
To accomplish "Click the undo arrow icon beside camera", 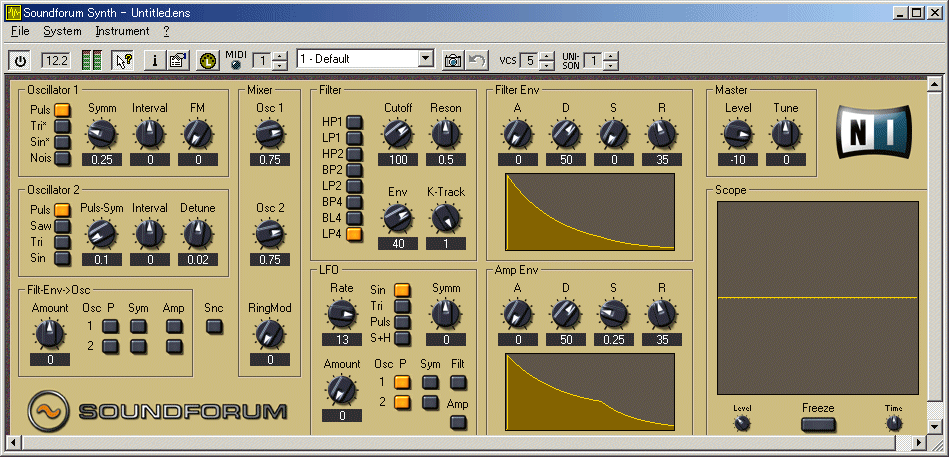I will point(477,60).
